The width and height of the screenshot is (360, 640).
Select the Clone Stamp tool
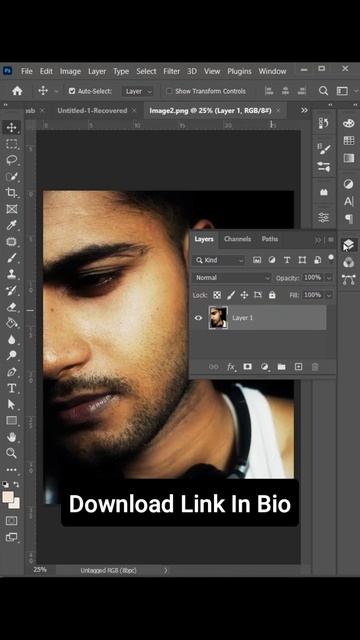[x=11, y=274]
